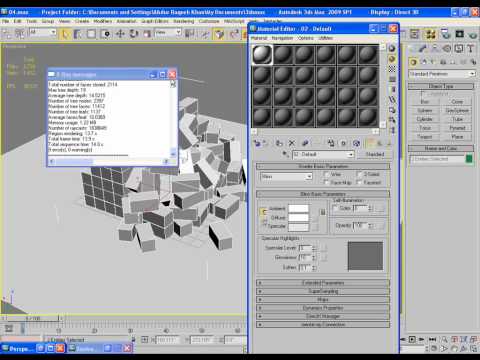Image resolution: width=480 pixels, height=360 pixels.
Task: Activate Select and Rotate tool
Action: pyautogui.click(x=134, y=34)
